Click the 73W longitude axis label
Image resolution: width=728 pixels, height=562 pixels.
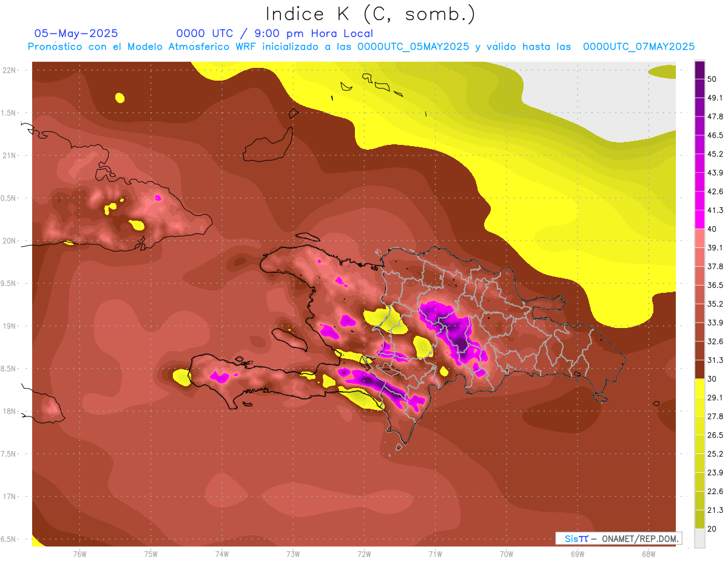(x=293, y=554)
